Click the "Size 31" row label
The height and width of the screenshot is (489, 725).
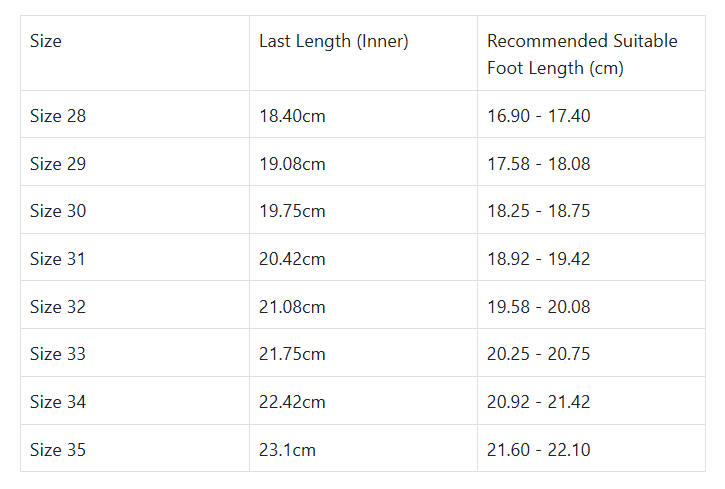(x=58, y=259)
